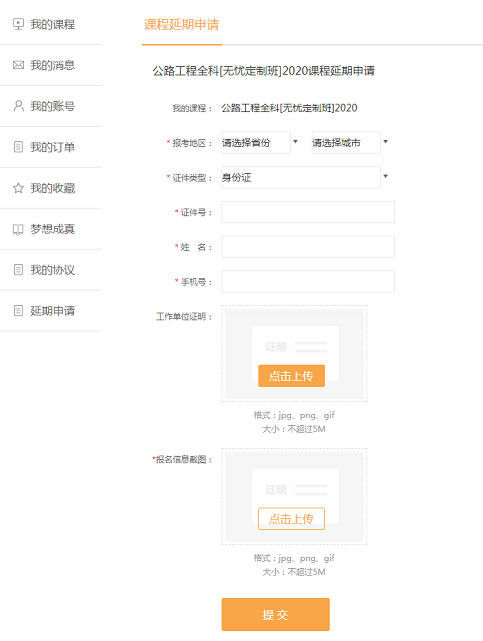Image resolution: width=483 pixels, height=641 pixels.
Task: Click the 我的课程 value 公路工程全科[无忧定制班]2020
Action: [289, 108]
